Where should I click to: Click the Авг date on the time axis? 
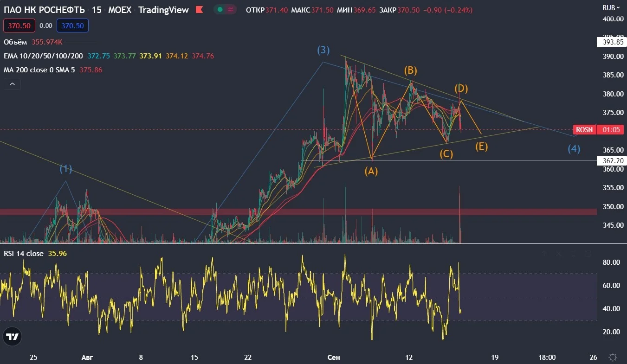coord(87,358)
